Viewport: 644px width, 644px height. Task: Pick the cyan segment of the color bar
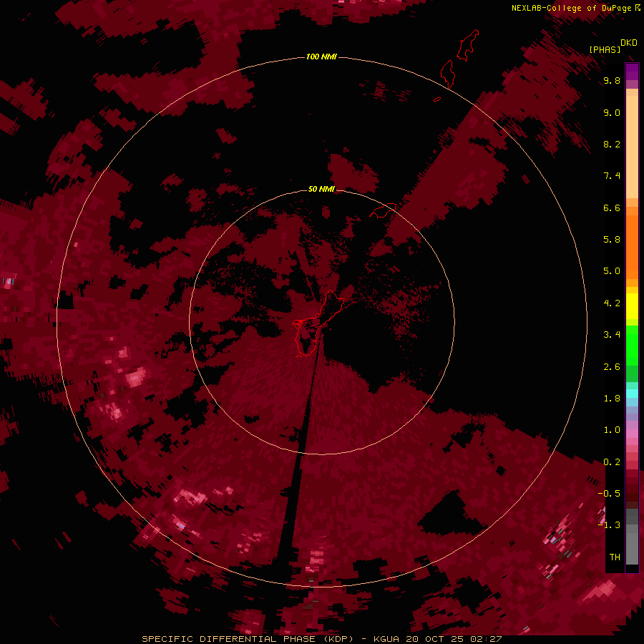tap(632, 394)
